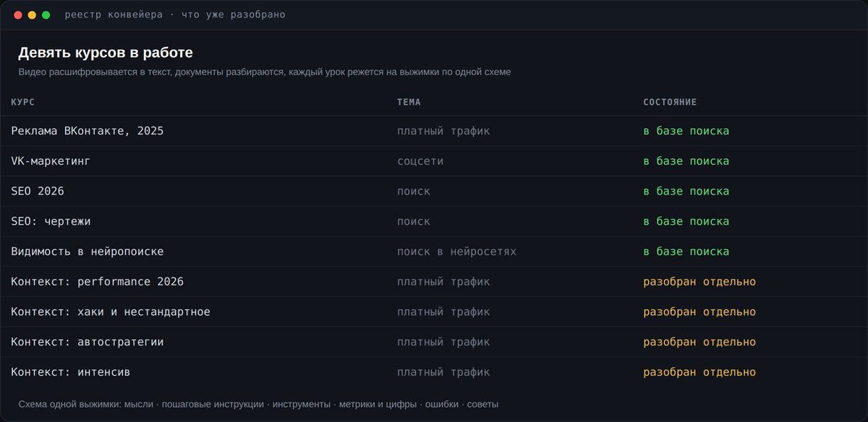Click the subtitle starting "Видео расшифровывается в текст"
Viewport: 868px width, 422px height.
pyautogui.click(x=265, y=72)
